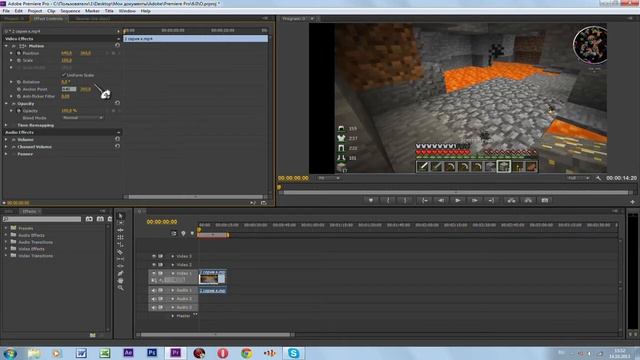Open the button editor plus icon

coord(632,202)
